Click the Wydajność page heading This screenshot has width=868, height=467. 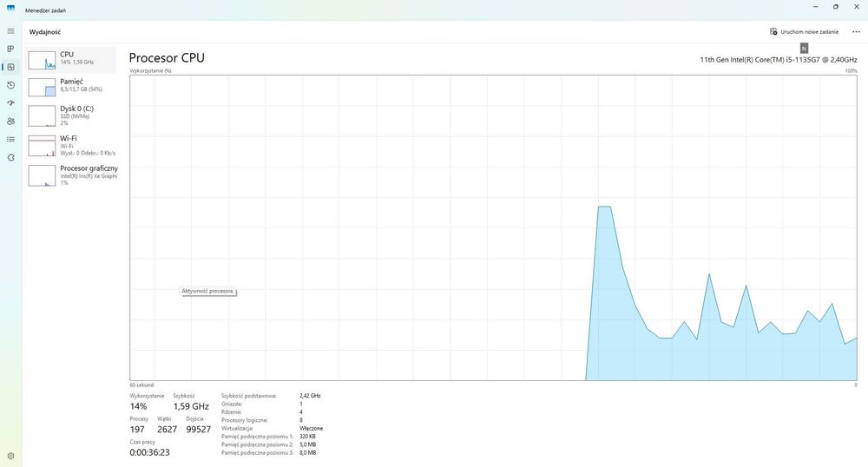coord(45,32)
